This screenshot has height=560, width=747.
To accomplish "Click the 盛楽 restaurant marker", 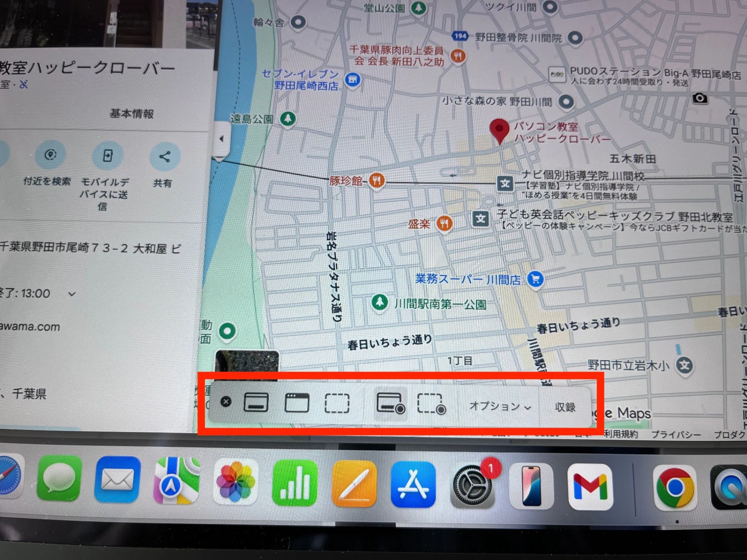I will (x=444, y=224).
